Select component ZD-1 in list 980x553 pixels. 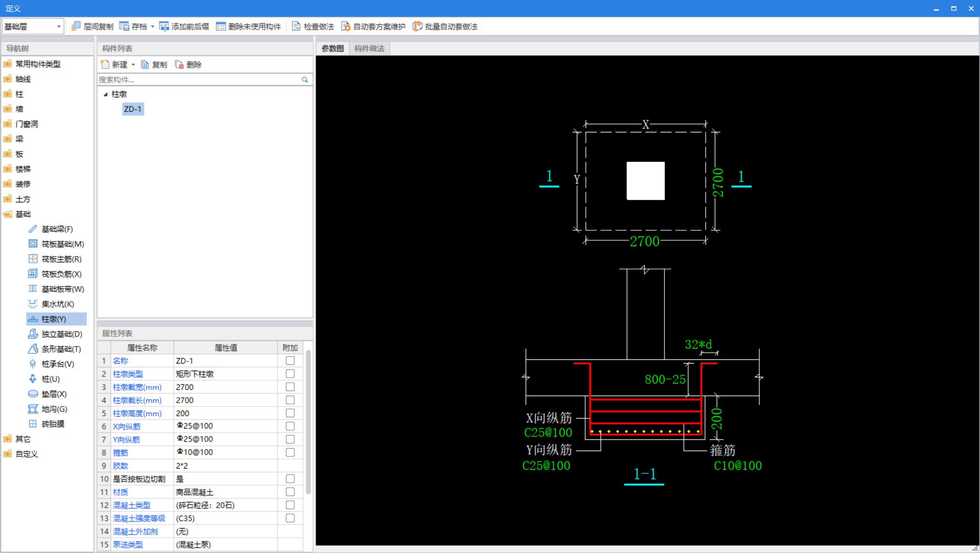pyautogui.click(x=133, y=109)
